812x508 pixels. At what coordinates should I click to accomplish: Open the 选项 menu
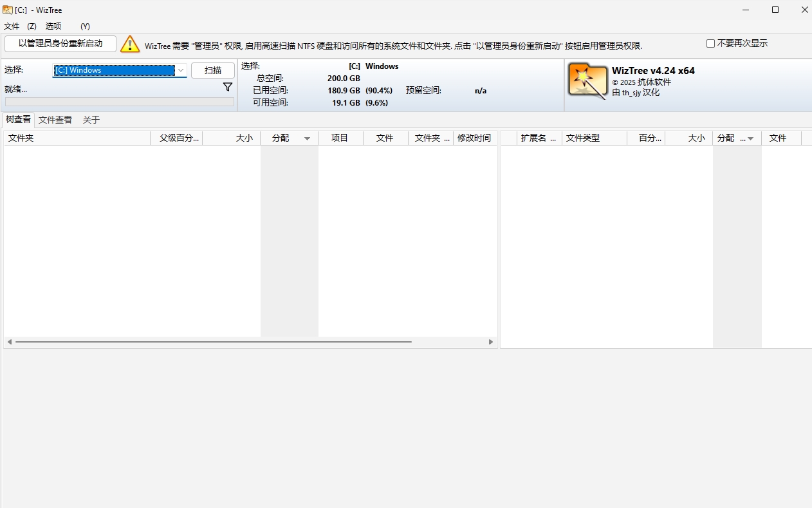tap(53, 26)
